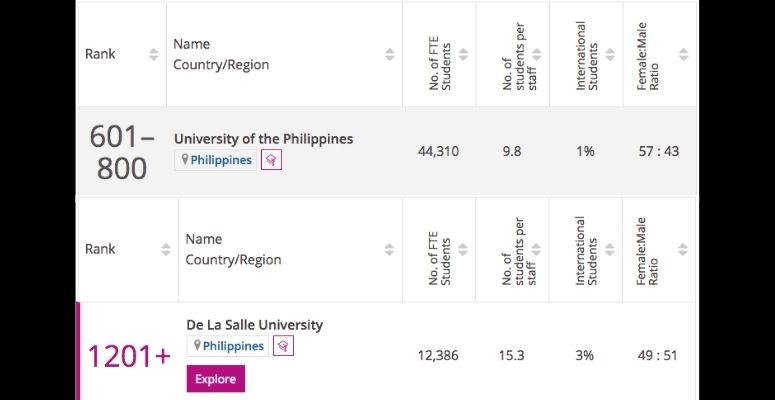Sort by Name in the top table header

(x=389, y=55)
